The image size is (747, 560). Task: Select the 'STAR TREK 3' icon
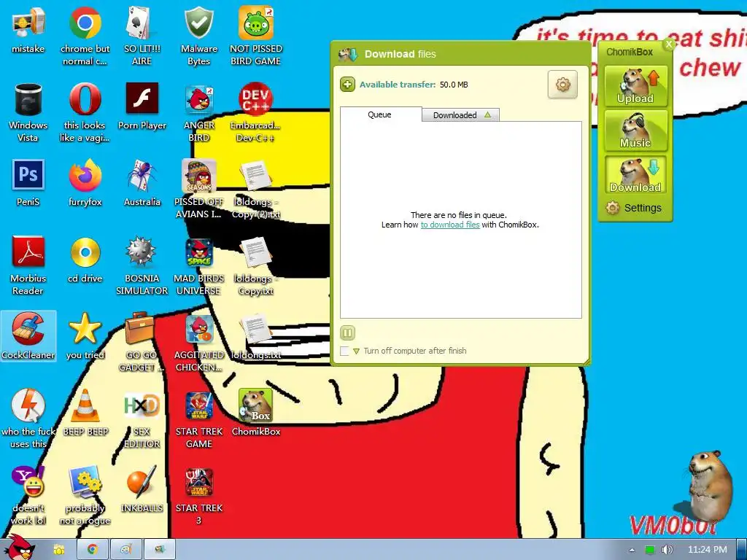[199, 496]
